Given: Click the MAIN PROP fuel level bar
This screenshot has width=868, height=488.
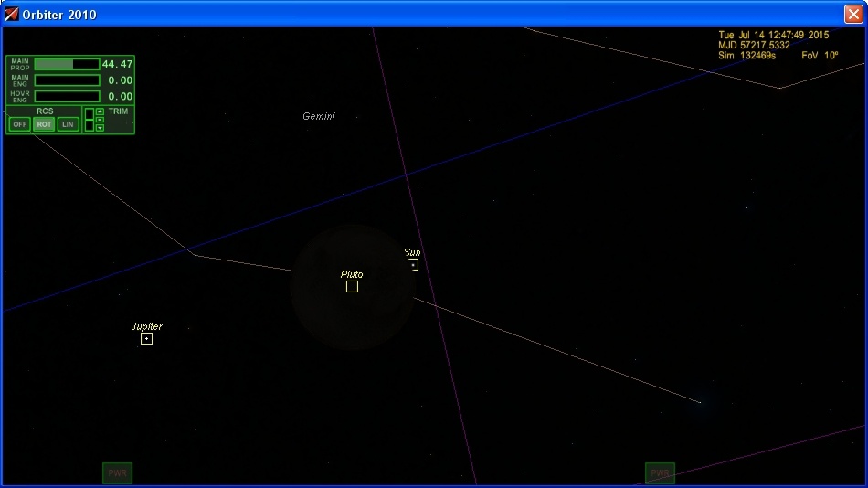Looking at the screenshot, I should 67,64.
